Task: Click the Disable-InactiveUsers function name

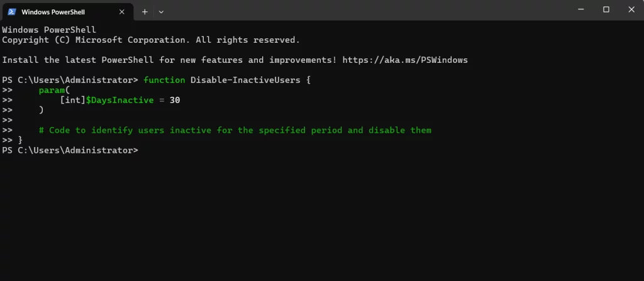Action: tap(245, 80)
